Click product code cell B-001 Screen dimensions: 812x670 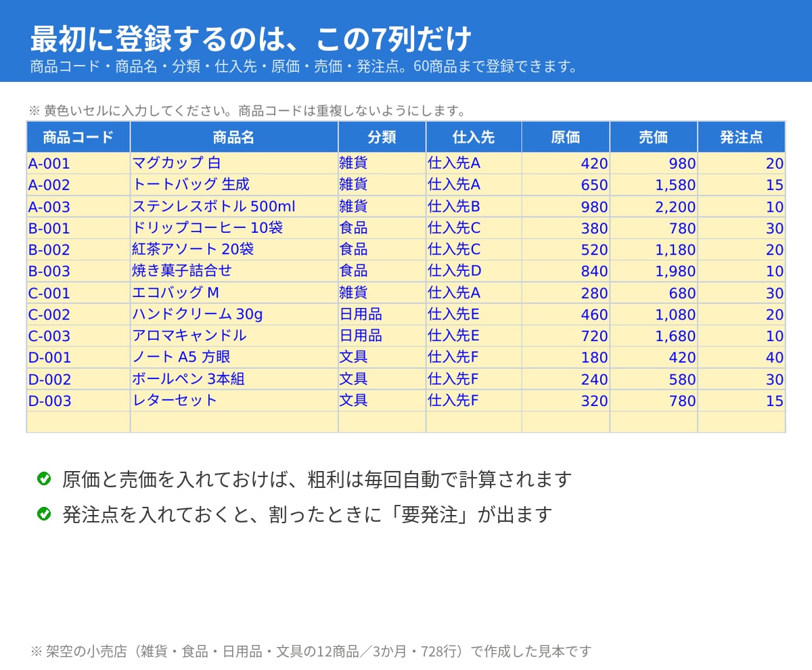[78, 228]
